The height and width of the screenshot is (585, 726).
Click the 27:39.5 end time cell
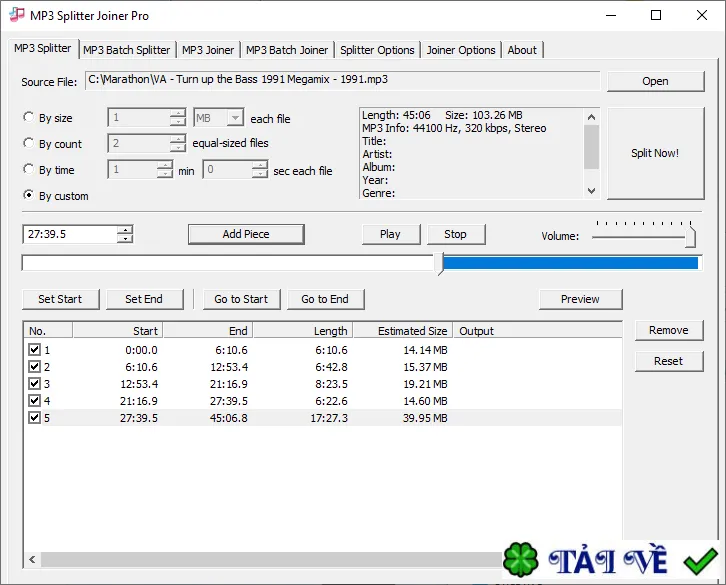coord(229,401)
